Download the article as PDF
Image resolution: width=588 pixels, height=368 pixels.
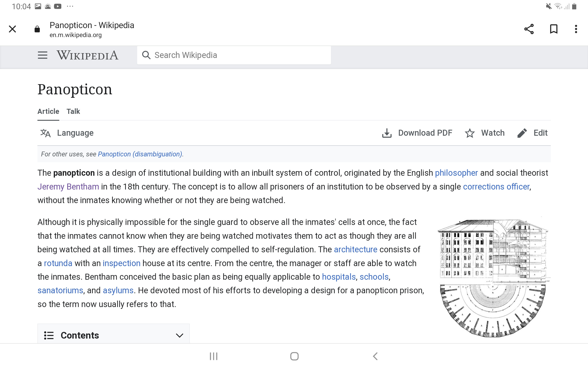(417, 133)
